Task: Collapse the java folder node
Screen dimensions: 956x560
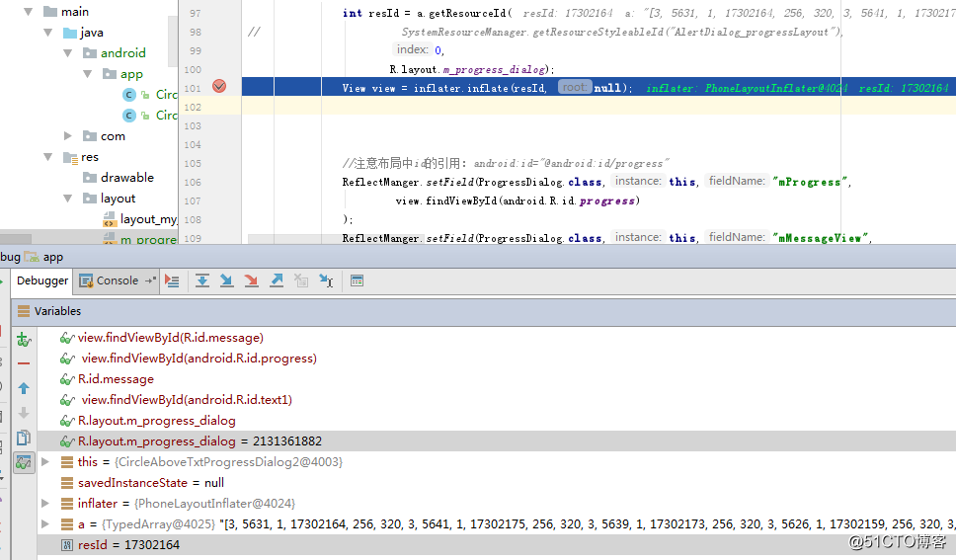Action: [48, 32]
